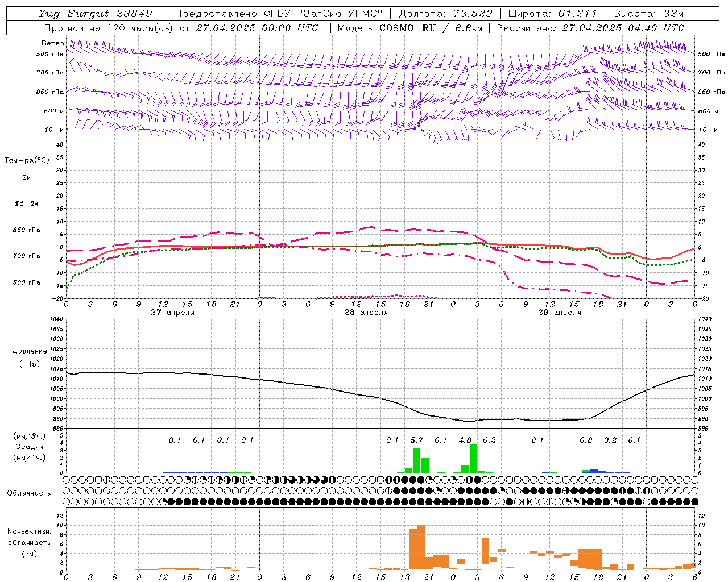
Task: Select the Осадки precipitation label
Action: click(x=28, y=447)
